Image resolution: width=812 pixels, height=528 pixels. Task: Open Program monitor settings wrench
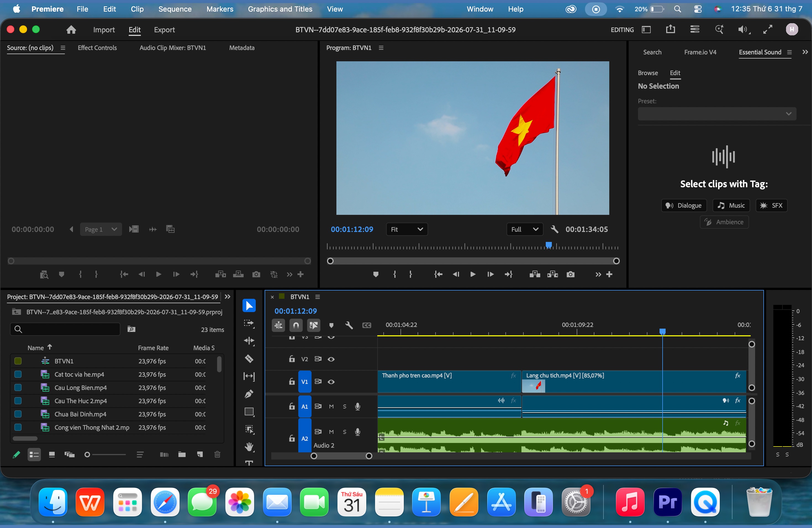[x=554, y=229]
